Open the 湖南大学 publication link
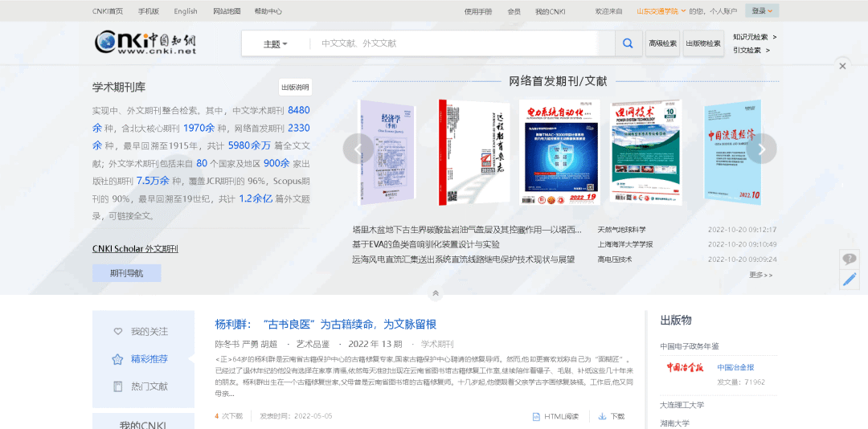 click(x=675, y=423)
